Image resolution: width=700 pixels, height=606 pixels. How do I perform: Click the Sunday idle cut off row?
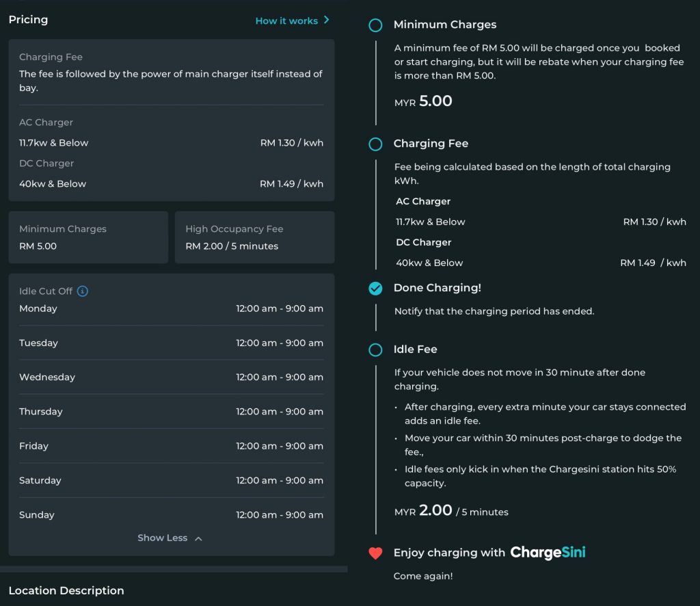pyautogui.click(x=171, y=515)
